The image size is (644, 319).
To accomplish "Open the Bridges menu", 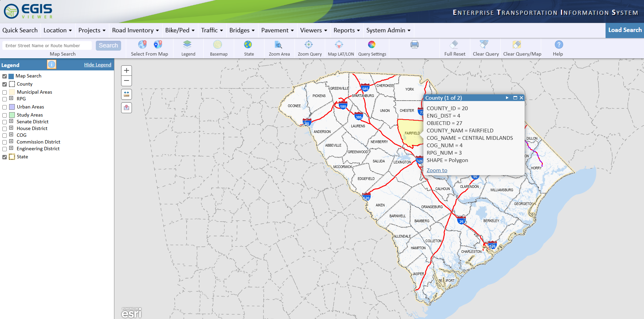I will [242, 30].
